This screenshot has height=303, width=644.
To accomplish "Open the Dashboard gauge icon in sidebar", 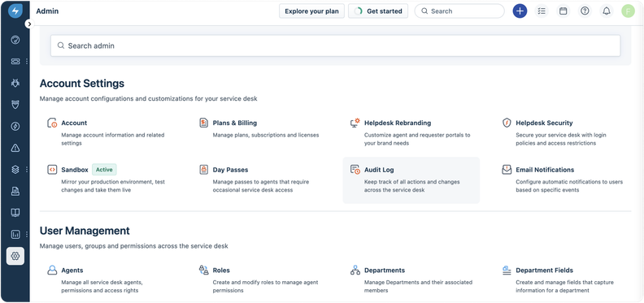I will point(15,40).
